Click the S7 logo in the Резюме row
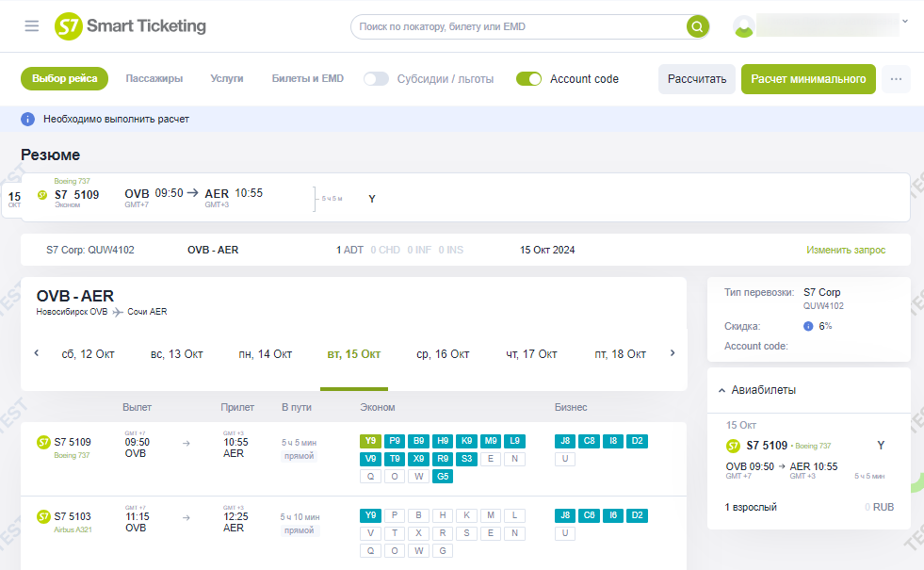 tap(42, 195)
